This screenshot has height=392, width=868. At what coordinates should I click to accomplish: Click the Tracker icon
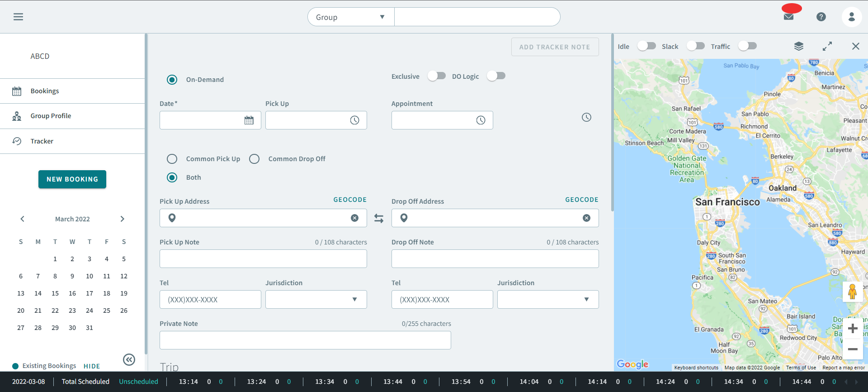(x=17, y=141)
